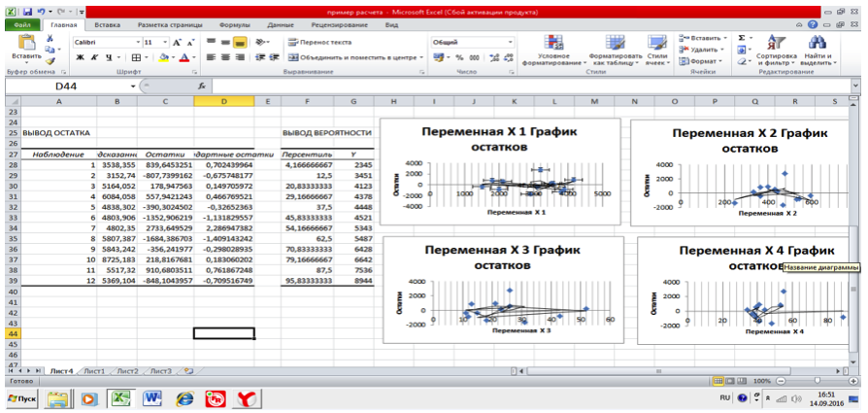Center text horizontally
The height and width of the screenshot is (413, 868).
[x=224, y=57]
